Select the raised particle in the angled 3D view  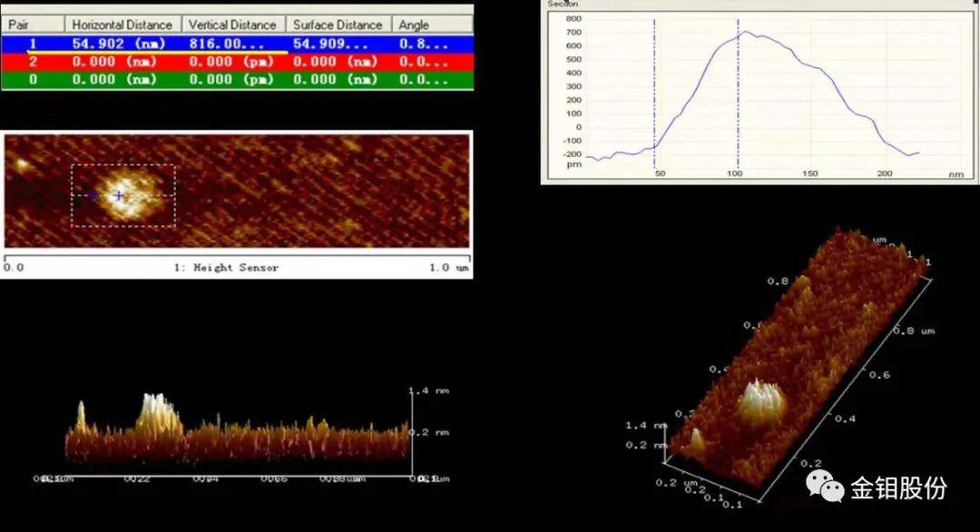tap(758, 402)
